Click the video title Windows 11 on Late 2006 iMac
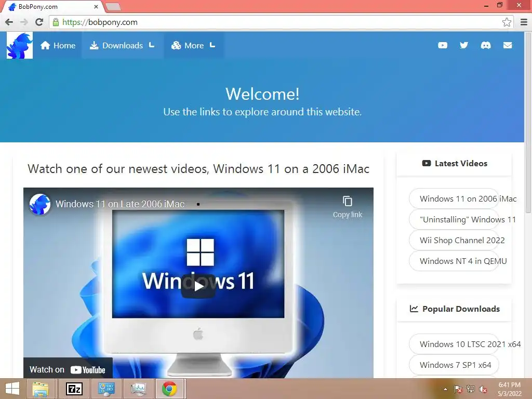 (x=120, y=204)
